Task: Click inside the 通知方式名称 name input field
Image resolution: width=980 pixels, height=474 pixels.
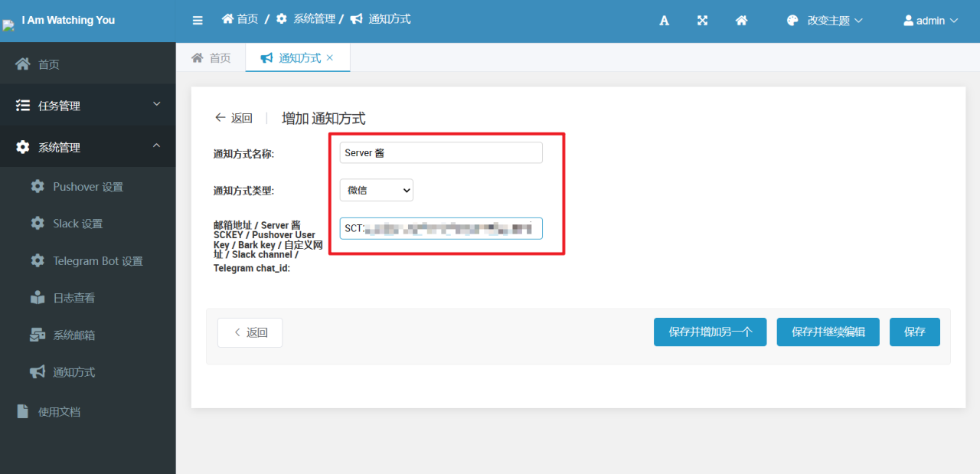Action: pos(440,152)
